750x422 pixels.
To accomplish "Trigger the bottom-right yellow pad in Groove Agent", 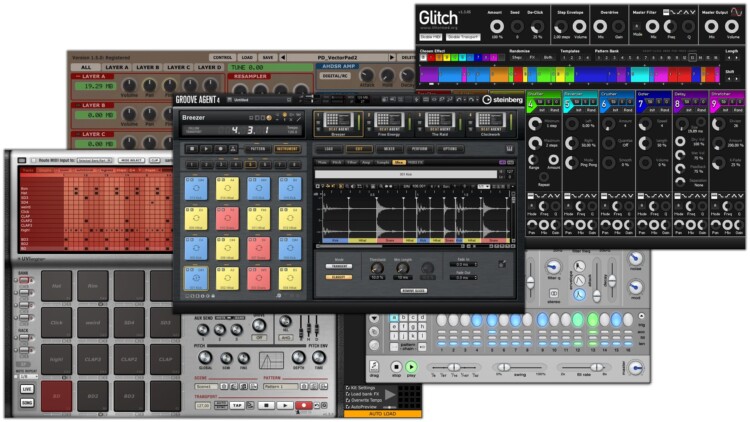I will (290, 278).
